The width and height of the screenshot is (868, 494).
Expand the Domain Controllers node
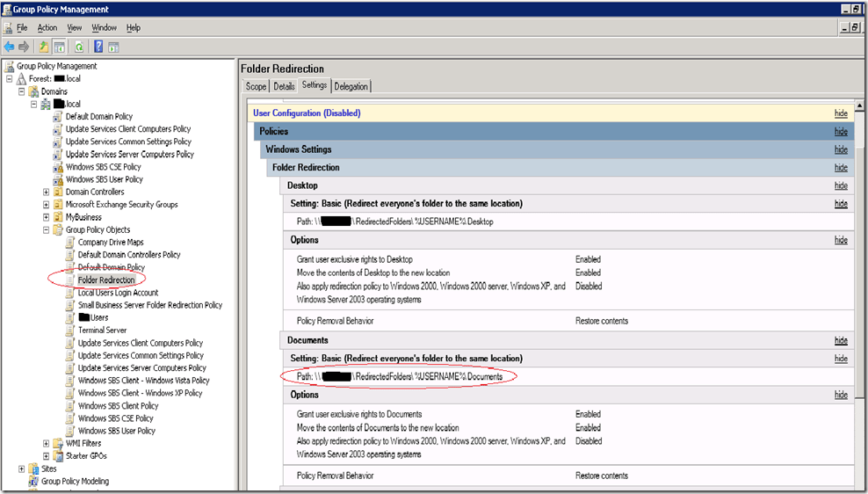tap(46, 192)
